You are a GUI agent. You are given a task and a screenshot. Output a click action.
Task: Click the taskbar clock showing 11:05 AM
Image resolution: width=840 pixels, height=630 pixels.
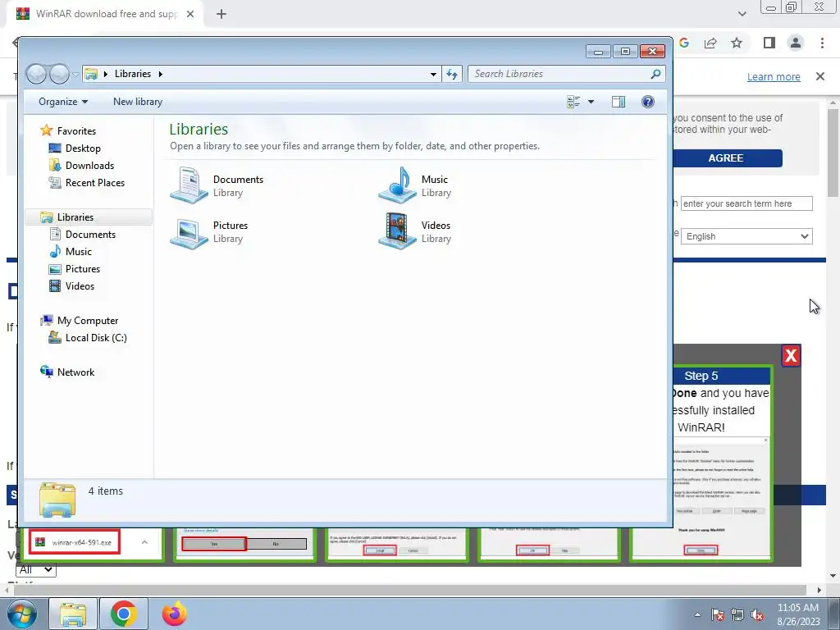tap(797, 614)
